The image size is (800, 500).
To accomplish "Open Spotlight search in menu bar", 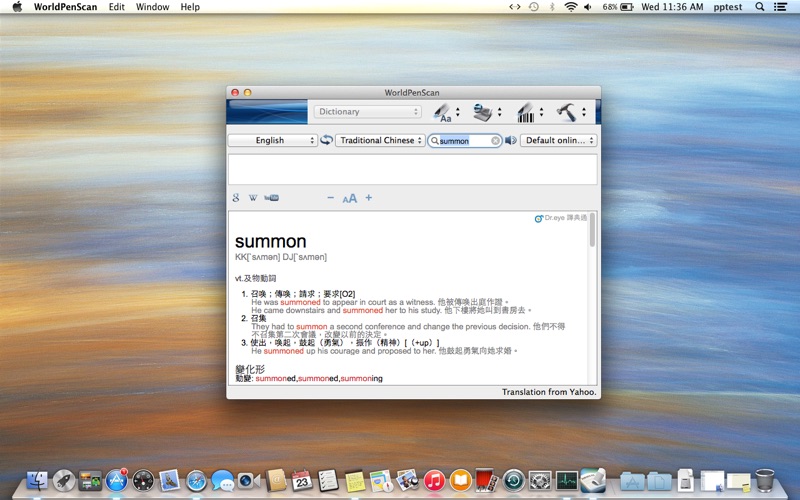I will (760, 7).
